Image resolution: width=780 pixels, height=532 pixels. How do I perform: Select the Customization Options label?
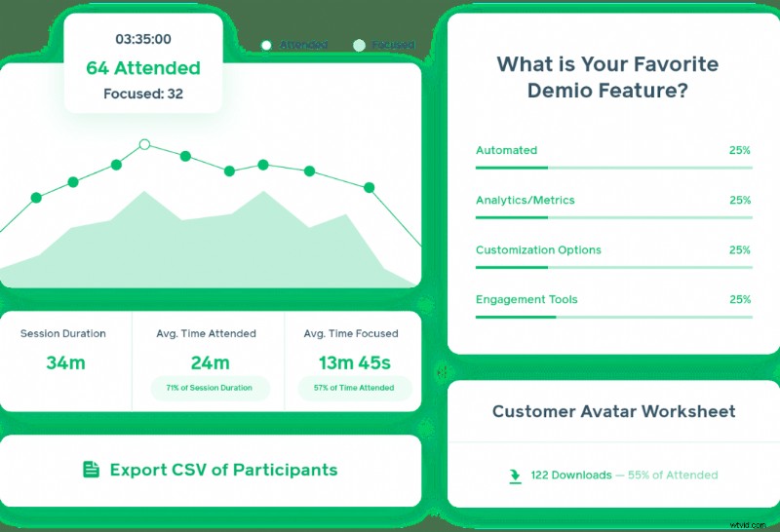click(x=538, y=249)
